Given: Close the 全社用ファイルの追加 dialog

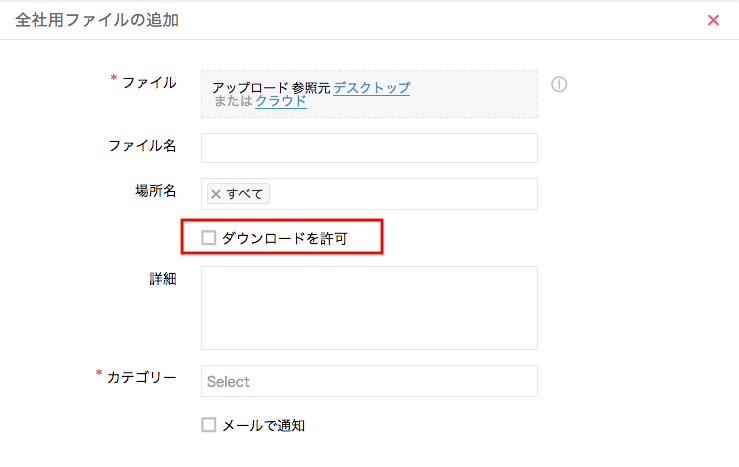Looking at the screenshot, I should [x=713, y=20].
